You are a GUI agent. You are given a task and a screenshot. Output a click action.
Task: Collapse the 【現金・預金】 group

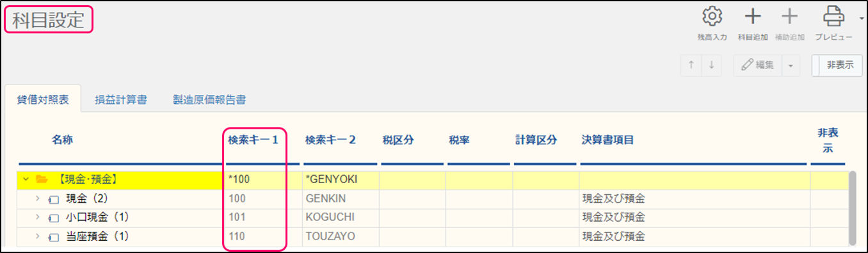pyautogui.click(x=26, y=180)
